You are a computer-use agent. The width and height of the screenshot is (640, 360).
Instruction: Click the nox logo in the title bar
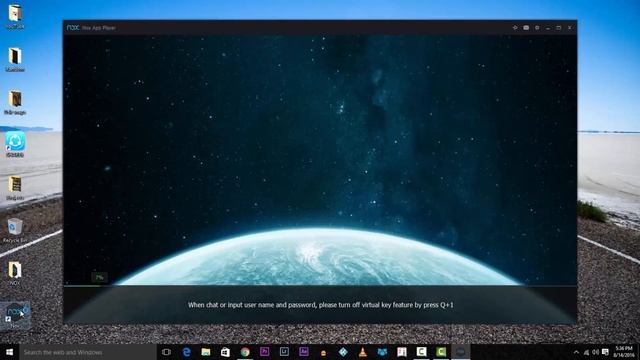coord(73,28)
